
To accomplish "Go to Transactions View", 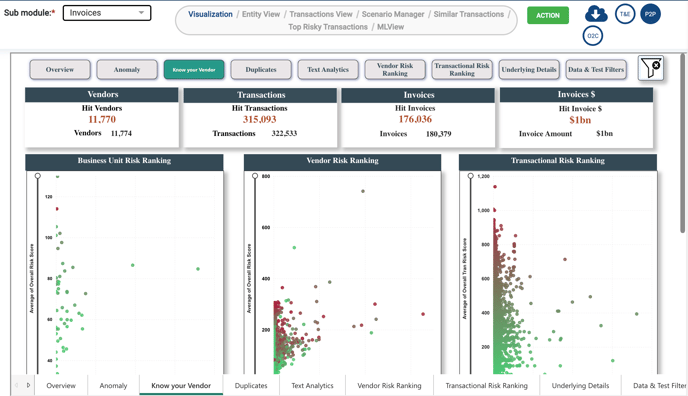I will [321, 14].
